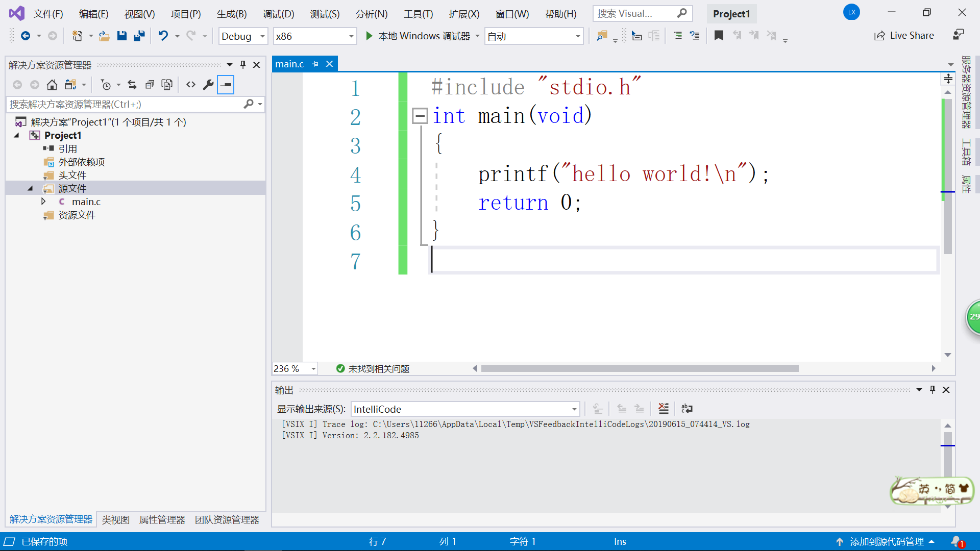Collapse the main function code block
Screen dimensions: 980x551
pos(420,116)
